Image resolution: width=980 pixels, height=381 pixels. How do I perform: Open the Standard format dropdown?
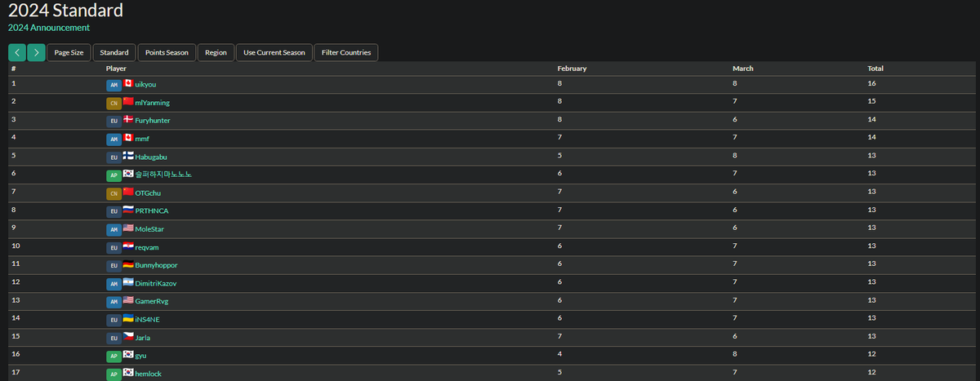point(114,52)
